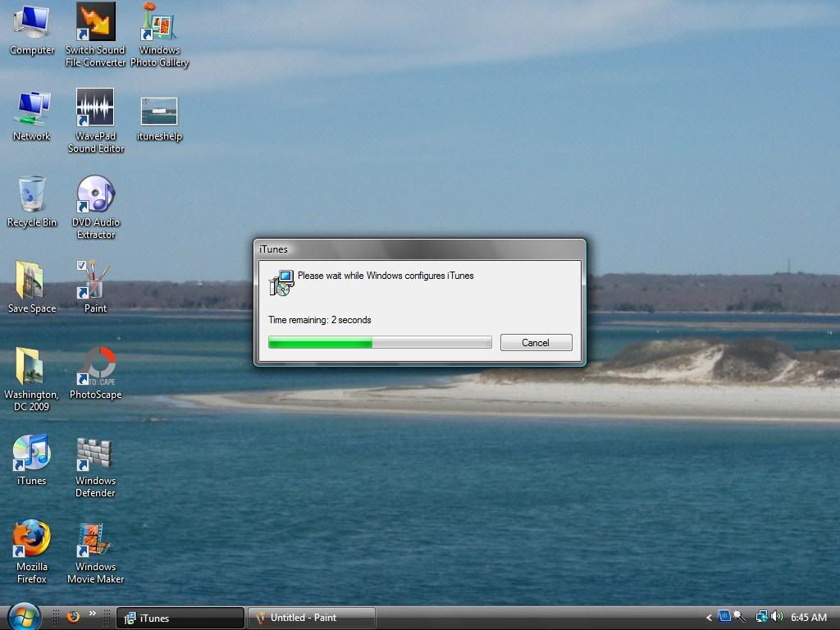Click the iTunes dialog title bar
Viewport: 840px width, 630px height.
click(x=420, y=249)
